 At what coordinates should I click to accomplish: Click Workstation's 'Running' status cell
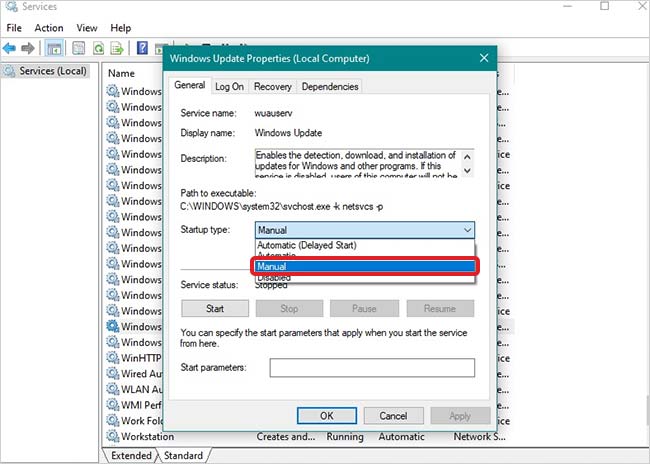pos(345,436)
